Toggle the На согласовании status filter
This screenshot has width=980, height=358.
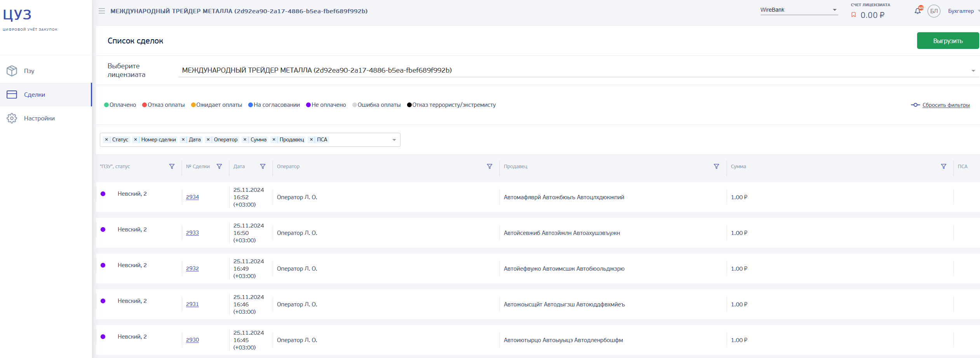(x=274, y=105)
